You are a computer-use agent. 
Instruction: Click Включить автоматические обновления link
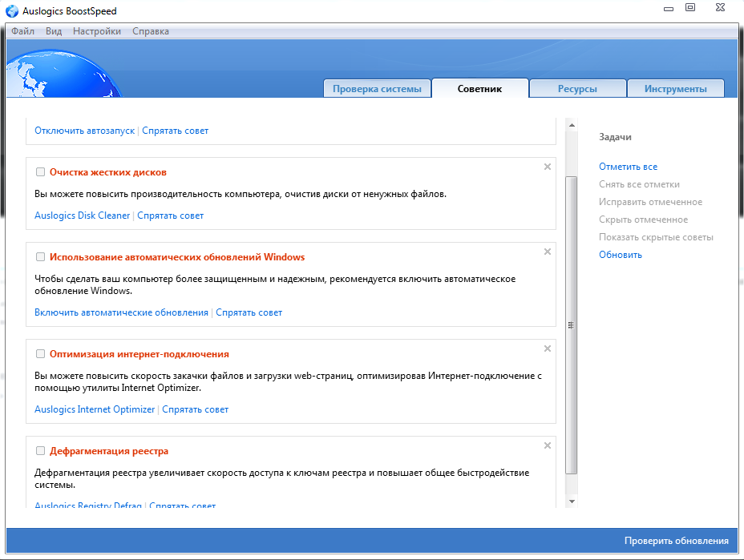tap(122, 313)
